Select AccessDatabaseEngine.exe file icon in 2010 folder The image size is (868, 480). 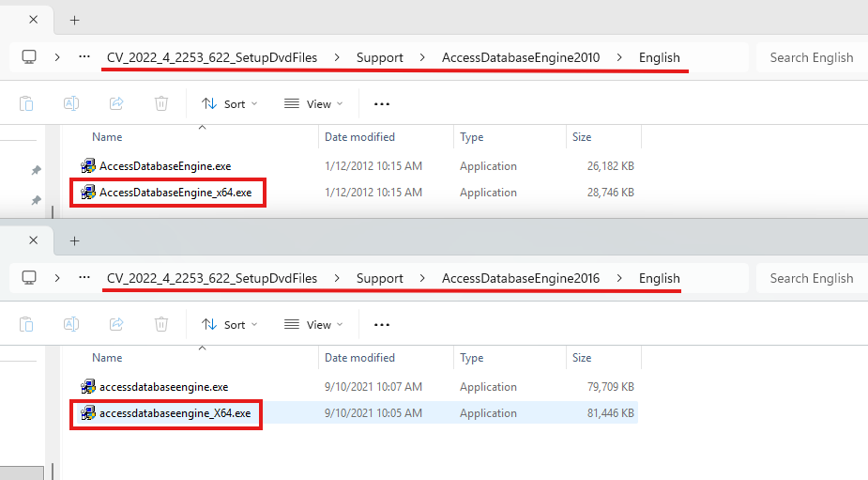(88, 166)
